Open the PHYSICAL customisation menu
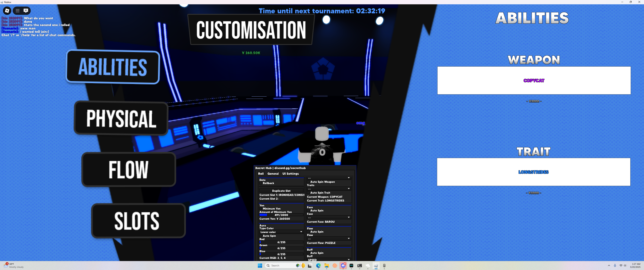 pos(121,118)
